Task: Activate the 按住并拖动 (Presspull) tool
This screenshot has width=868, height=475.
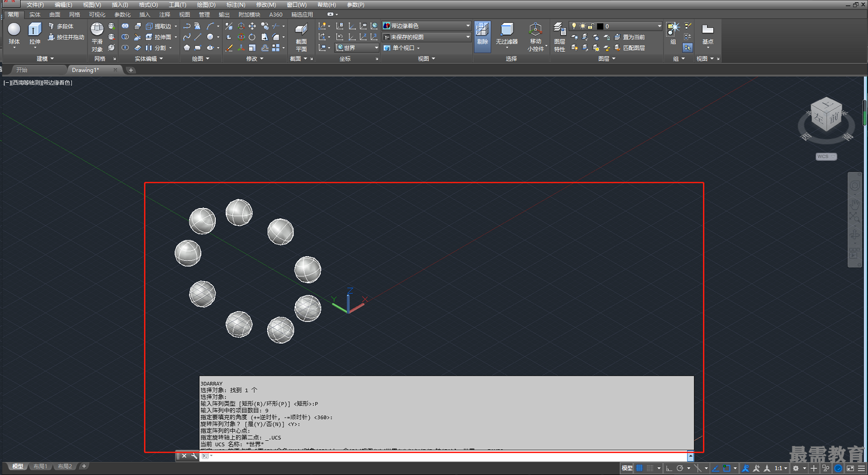Action: point(66,37)
